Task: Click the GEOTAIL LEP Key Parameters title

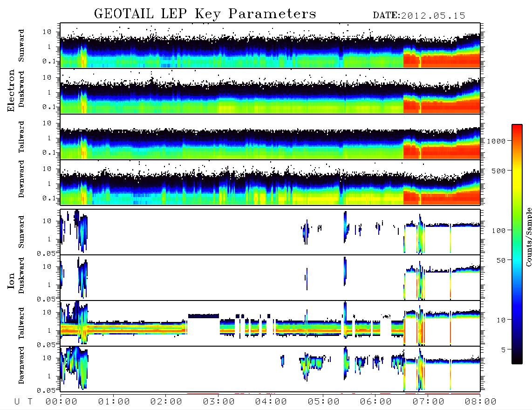Action: (205, 14)
